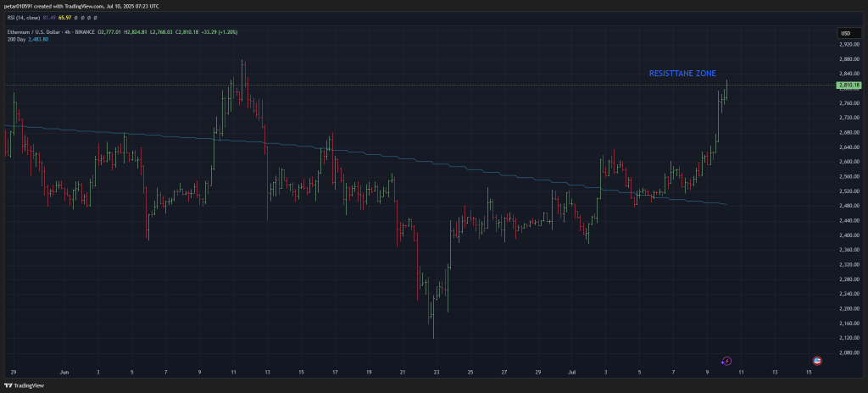Select the RESISTTANE ZONE text annotation
This screenshot has height=393, width=868.
pos(682,73)
